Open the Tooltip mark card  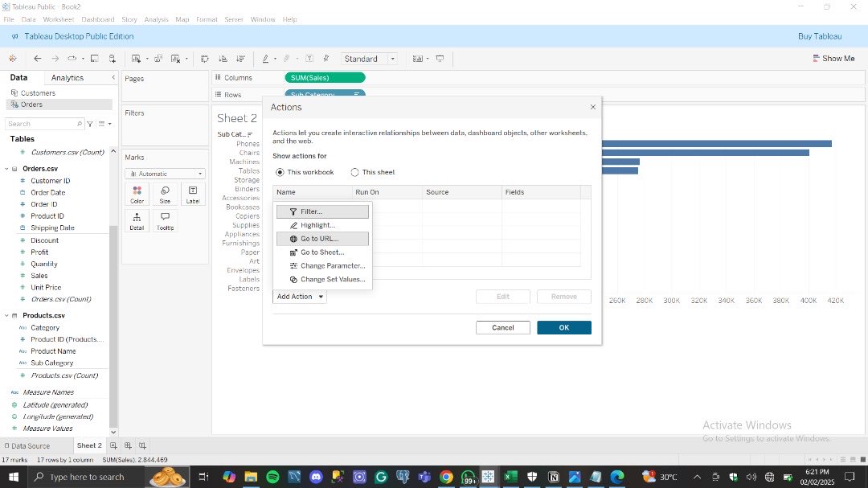click(x=165, y=221)
